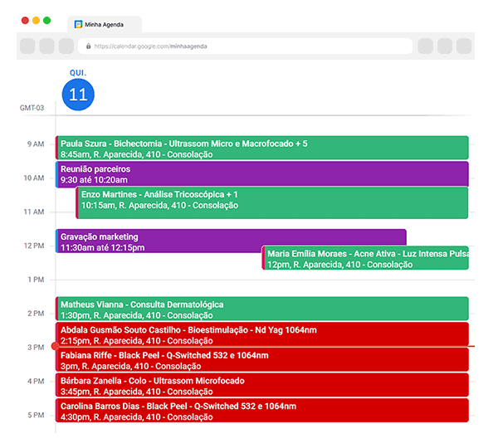The image size is (503, 448).
Task: Click the calendar favicon in the Minha Agenda tab
Action: (78, 25)
